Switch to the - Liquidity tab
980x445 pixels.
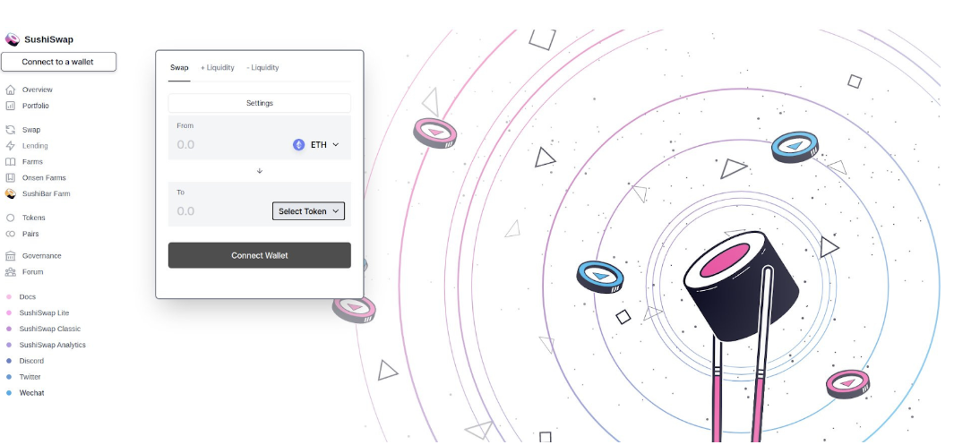tap(262, 67)
